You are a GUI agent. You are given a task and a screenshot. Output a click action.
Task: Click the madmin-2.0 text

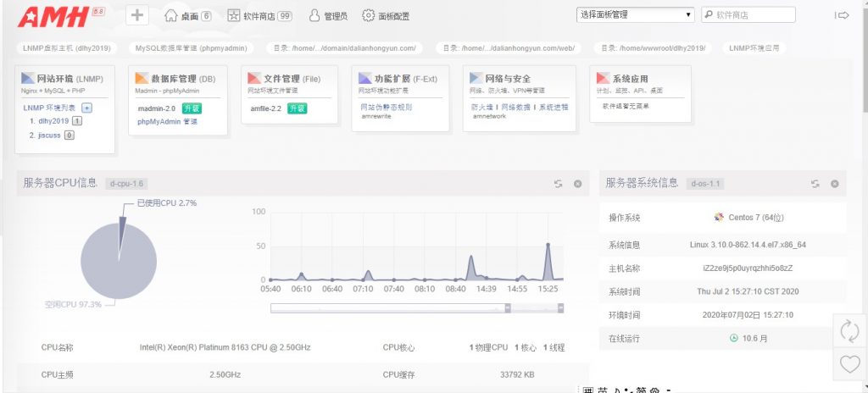(x=156, y=108)
